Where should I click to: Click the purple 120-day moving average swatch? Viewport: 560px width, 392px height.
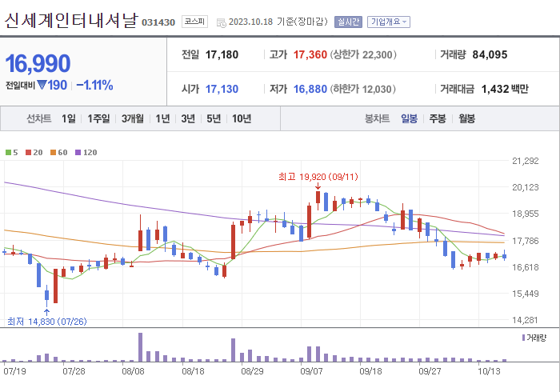pyautogui.click(x=78, y=153)
